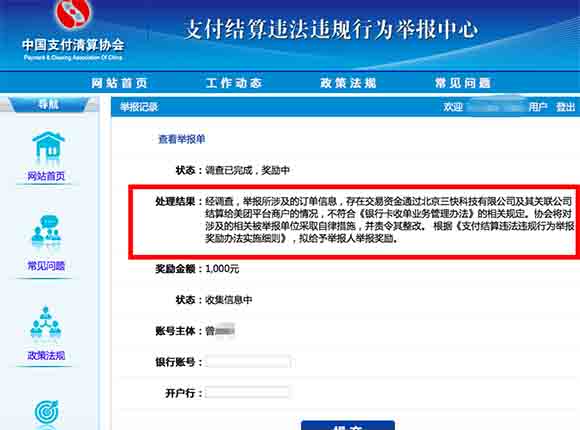Follow the 政策法规 sidebar link

46,356
